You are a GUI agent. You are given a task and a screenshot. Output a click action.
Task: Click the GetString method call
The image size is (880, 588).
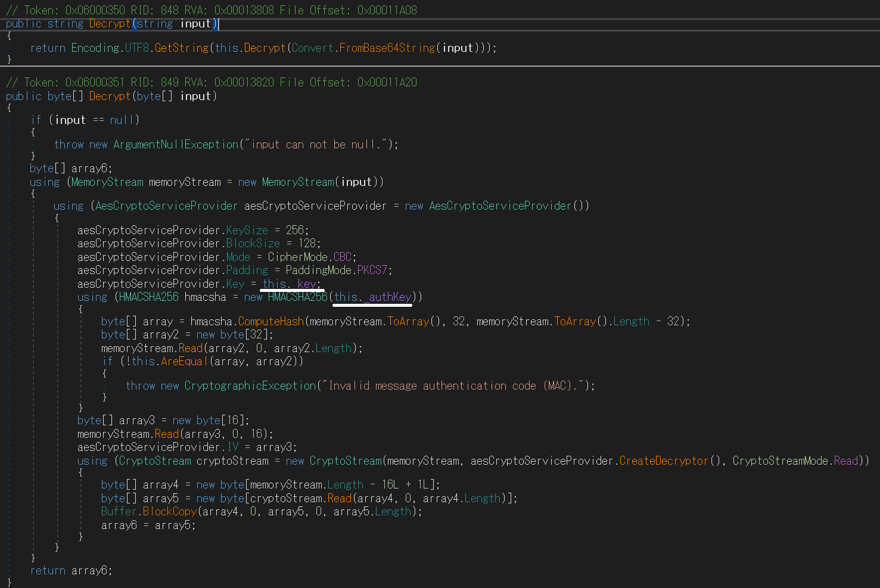click(x=182, y=48)
